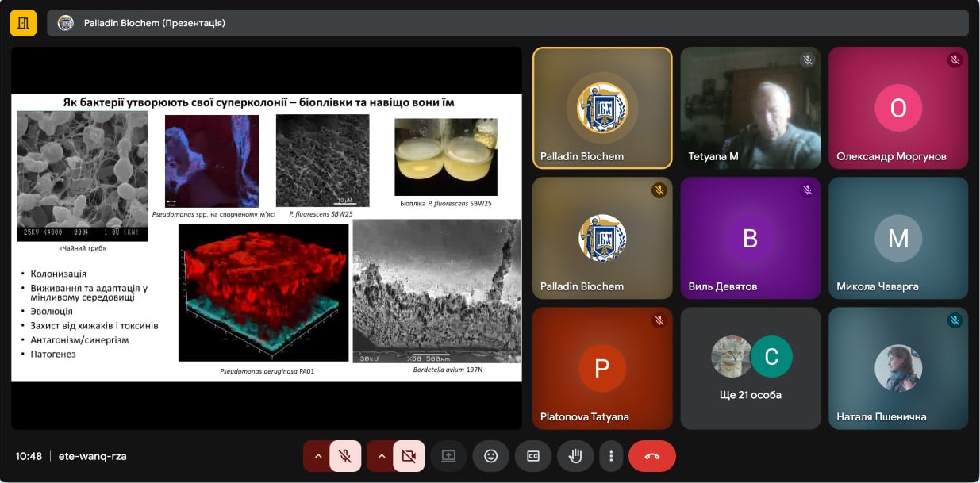Open the more options three-dot menu
Screen dimensions: 980x483
611,456
